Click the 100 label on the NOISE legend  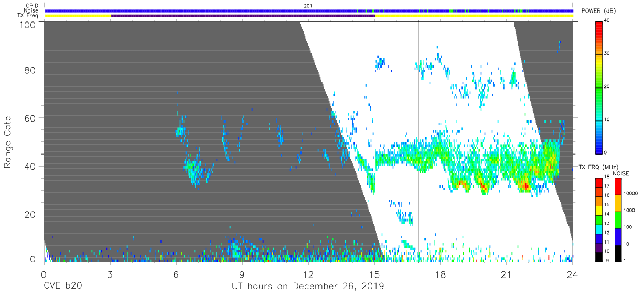[x=628, y=227]
